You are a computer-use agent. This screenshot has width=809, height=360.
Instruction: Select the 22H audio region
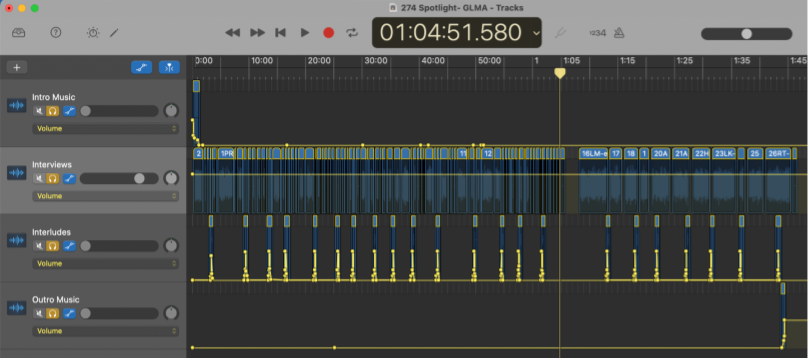click(x=701, y=181)
